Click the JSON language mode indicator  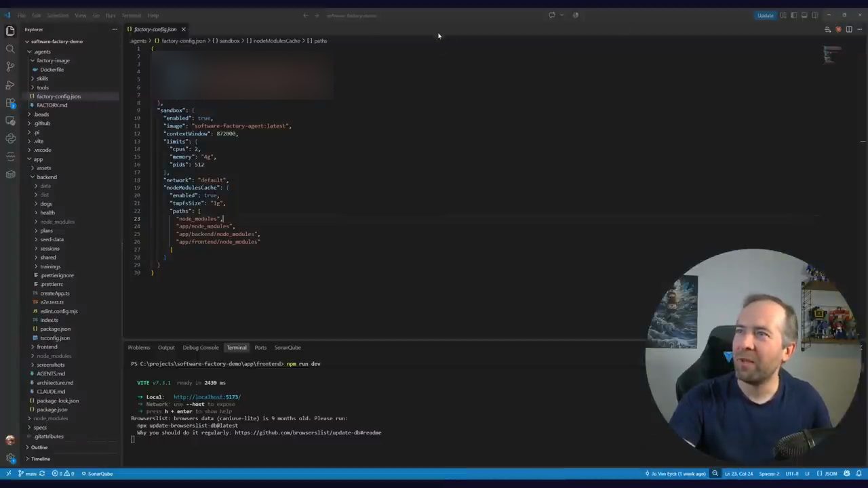(x=827, y=473)
